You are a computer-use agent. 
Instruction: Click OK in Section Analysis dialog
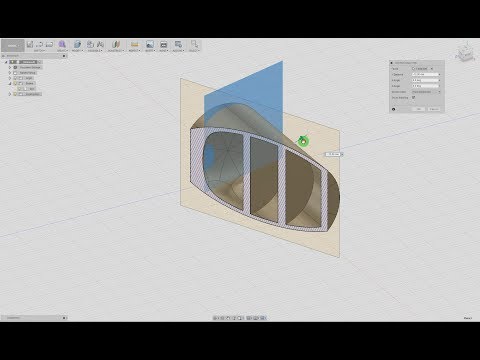(x=419, y=109)
